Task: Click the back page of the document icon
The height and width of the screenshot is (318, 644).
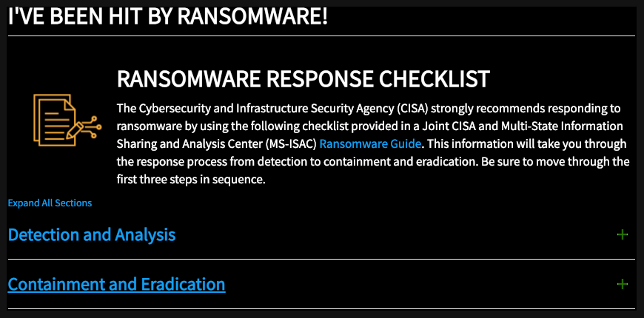Action: [x=36, y=119]
